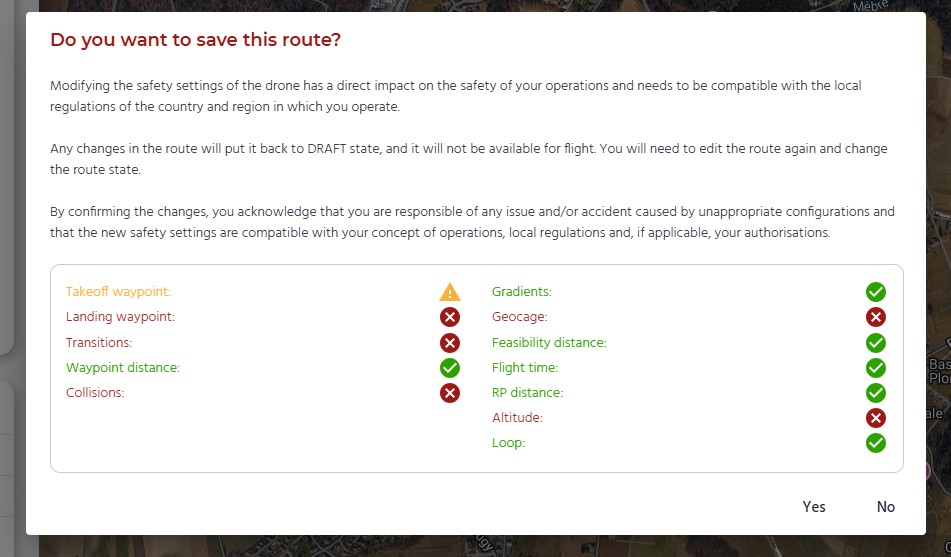
Task: Click the Gradients green check icon
Action: [x=875, y=292]
